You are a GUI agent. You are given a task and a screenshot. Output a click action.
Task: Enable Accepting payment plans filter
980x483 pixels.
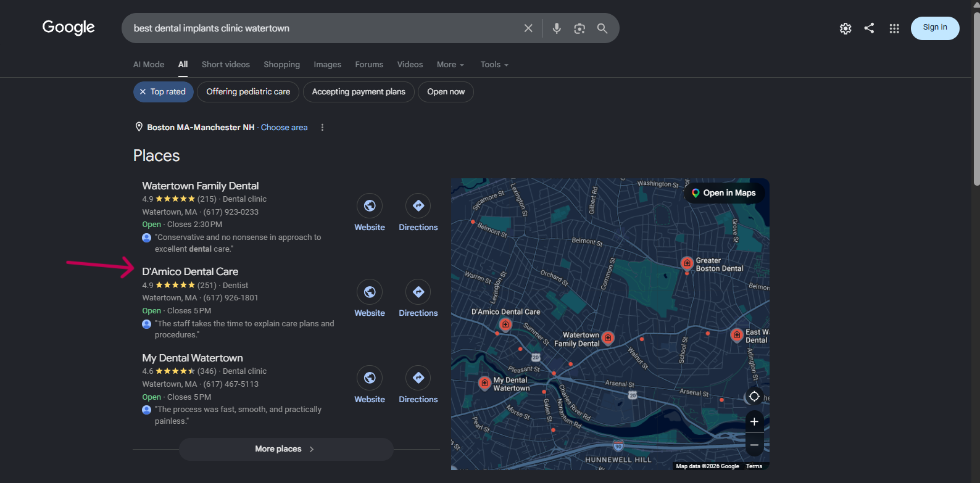tap(359, 92)
